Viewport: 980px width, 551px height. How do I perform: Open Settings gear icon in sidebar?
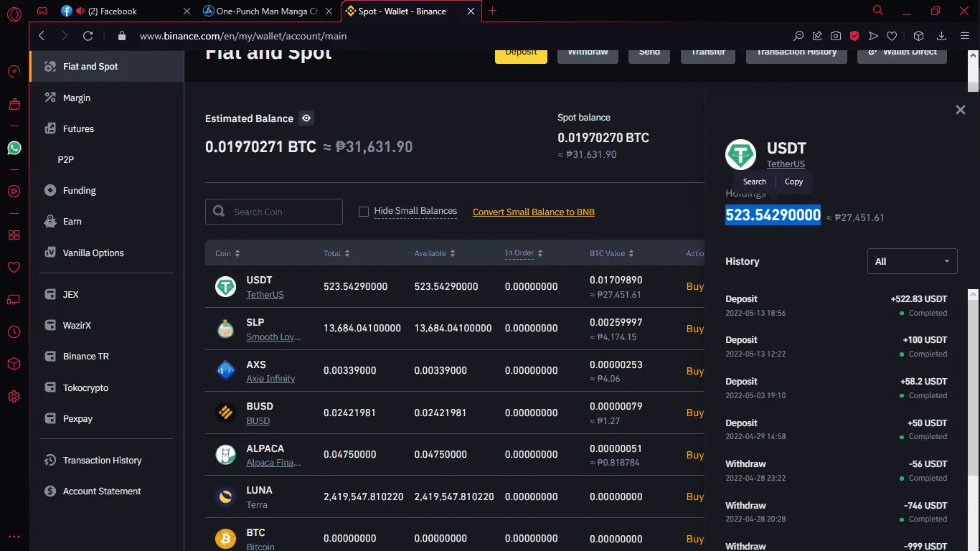click(14, 396)
